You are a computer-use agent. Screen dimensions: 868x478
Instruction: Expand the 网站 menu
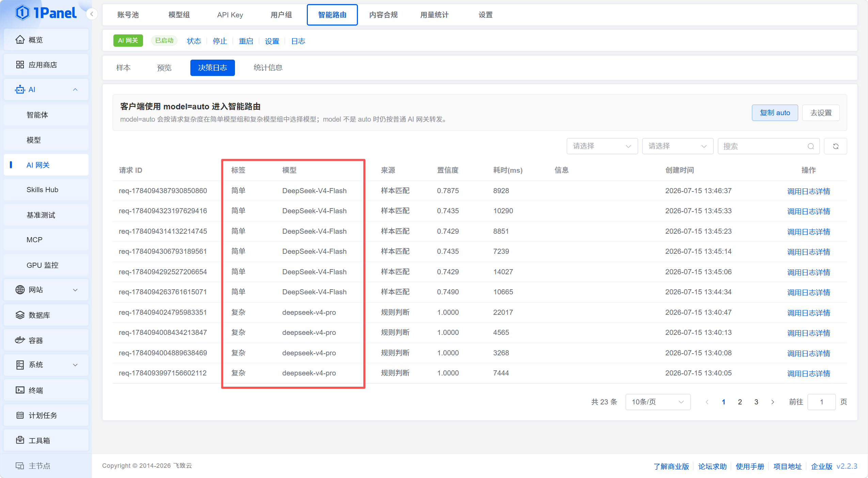75,290
